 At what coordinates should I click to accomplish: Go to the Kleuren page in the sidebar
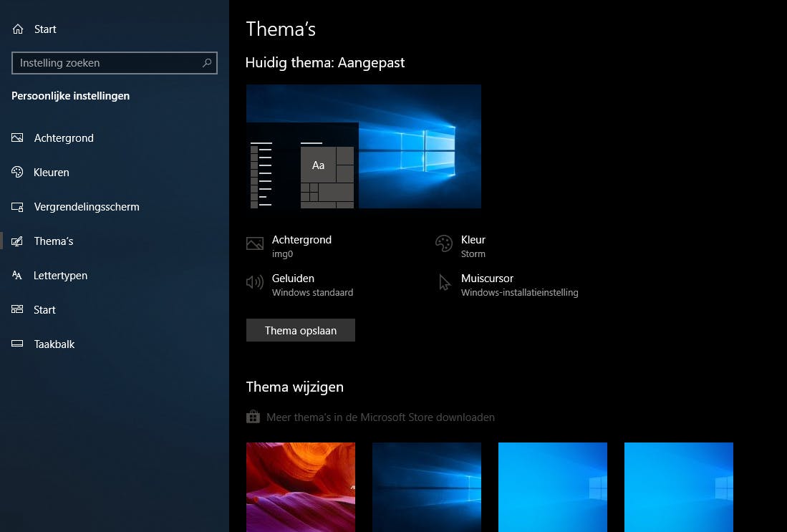(115, 172)
